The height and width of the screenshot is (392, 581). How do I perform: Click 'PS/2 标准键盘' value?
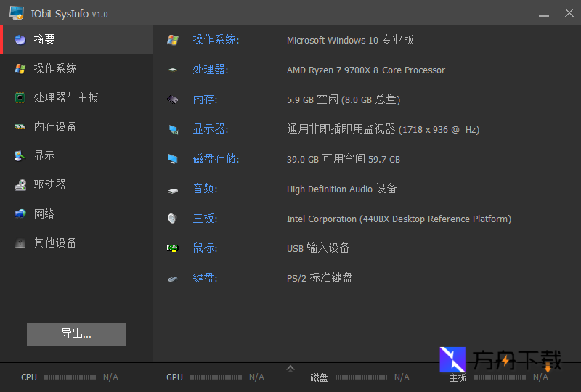320,278
